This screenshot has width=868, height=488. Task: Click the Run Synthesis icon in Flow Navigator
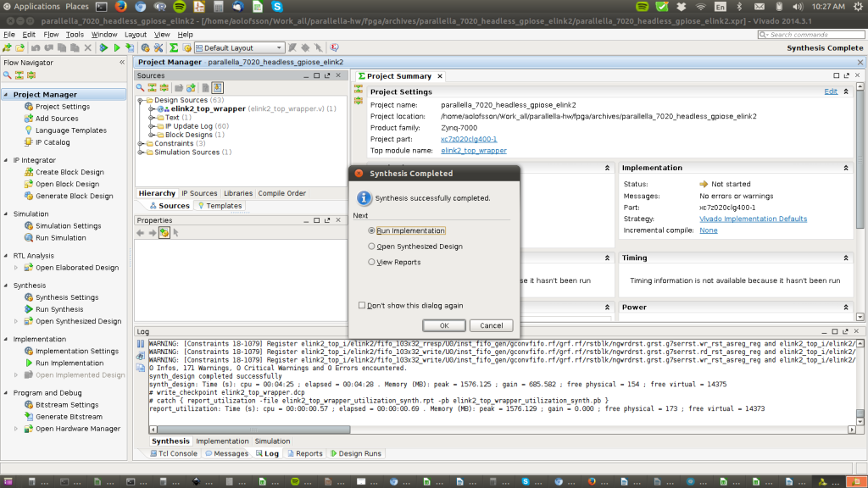pos(30,309)
